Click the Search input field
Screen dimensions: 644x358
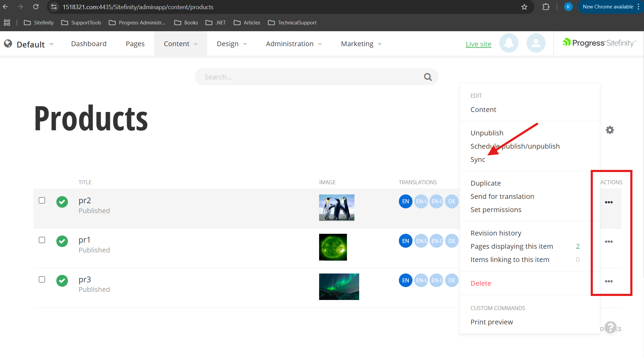coord(316,77)
